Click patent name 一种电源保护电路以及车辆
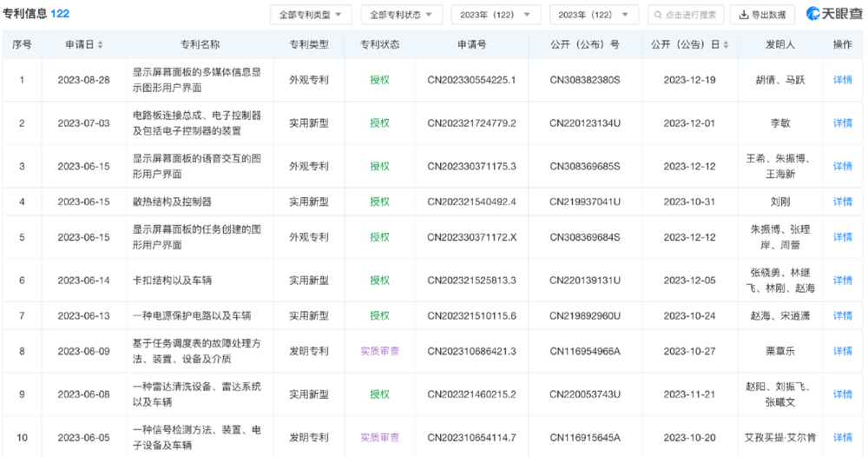 (x=192, y=315)
